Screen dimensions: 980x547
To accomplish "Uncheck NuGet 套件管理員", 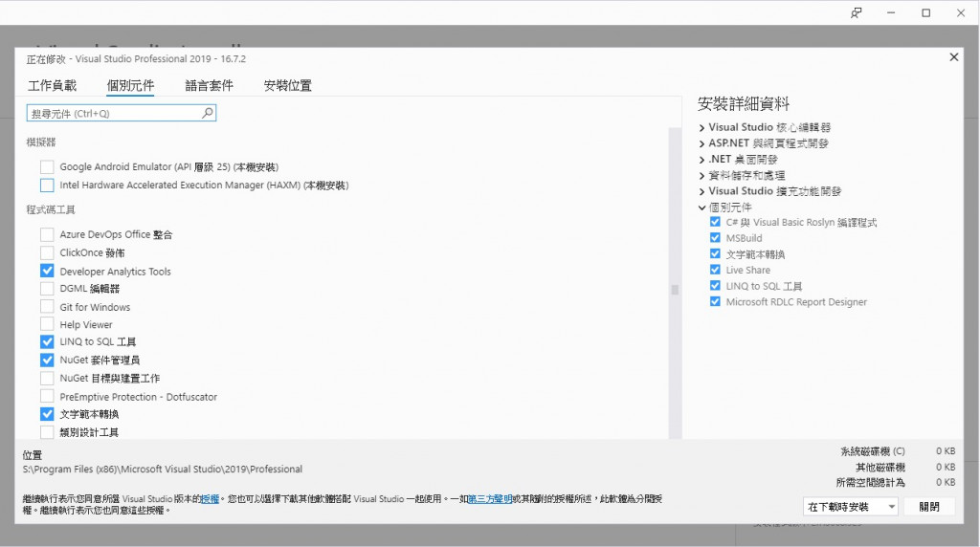I will tap(47, 360).
